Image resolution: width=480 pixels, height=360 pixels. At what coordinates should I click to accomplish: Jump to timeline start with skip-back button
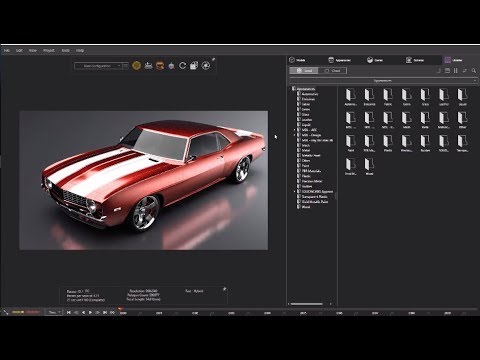69,312
